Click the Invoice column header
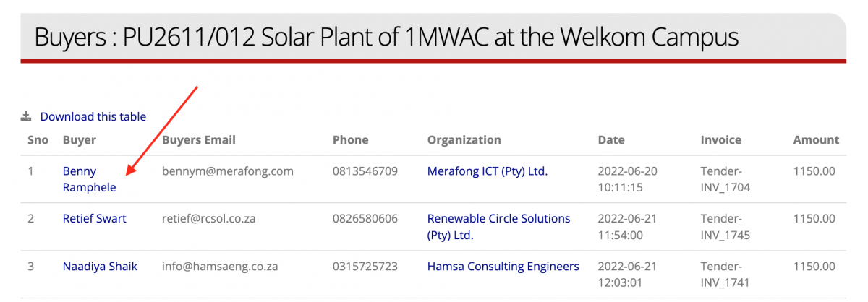The width and height of the screenshot is (868, 302). pos(720,140)
